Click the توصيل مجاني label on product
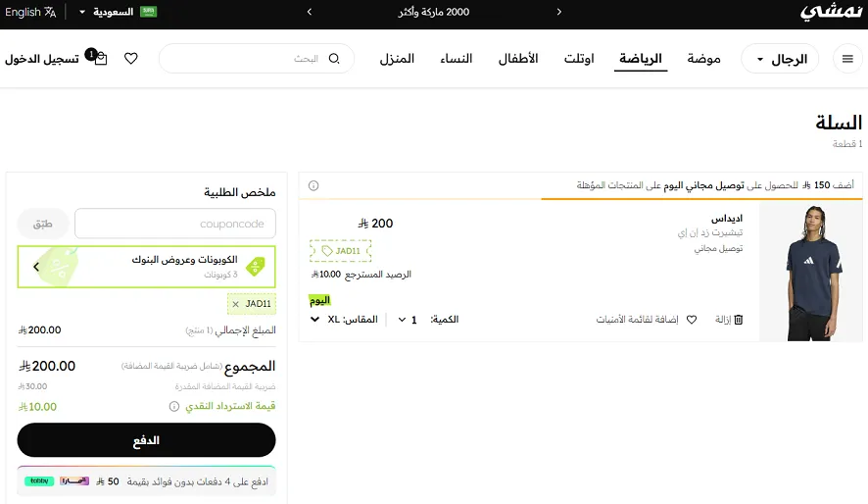Viewport: 868px width, 504px height. point(718,248)
